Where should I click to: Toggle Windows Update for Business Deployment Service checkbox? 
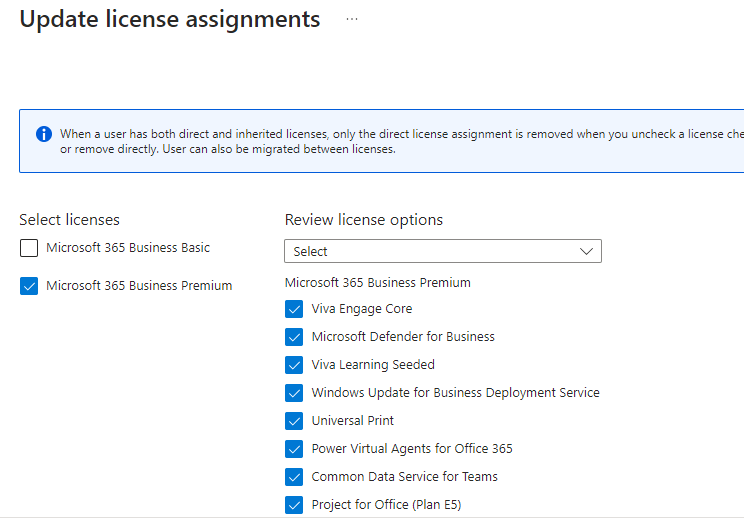coord(294,393)
